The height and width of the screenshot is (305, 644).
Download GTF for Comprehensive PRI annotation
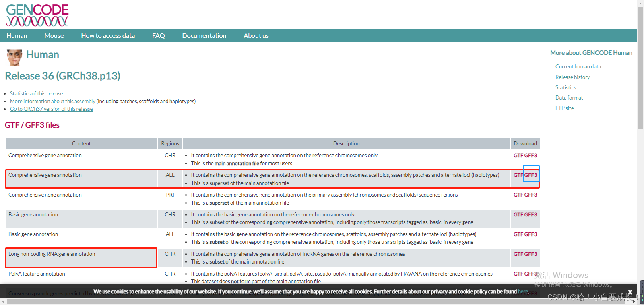coord(518,195)
